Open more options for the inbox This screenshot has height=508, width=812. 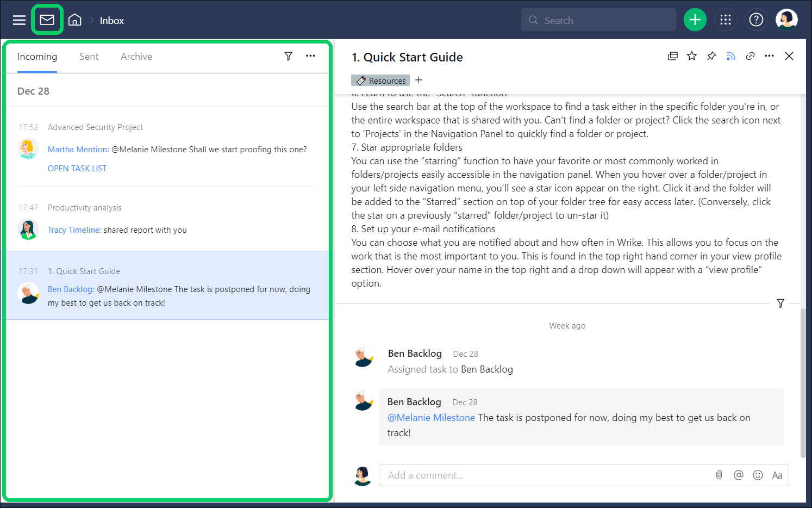tap(310, 56)
